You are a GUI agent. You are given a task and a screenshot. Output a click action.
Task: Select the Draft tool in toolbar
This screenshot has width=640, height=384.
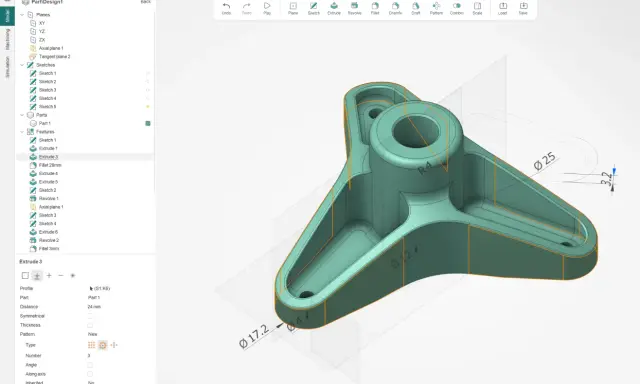(416, 8)
